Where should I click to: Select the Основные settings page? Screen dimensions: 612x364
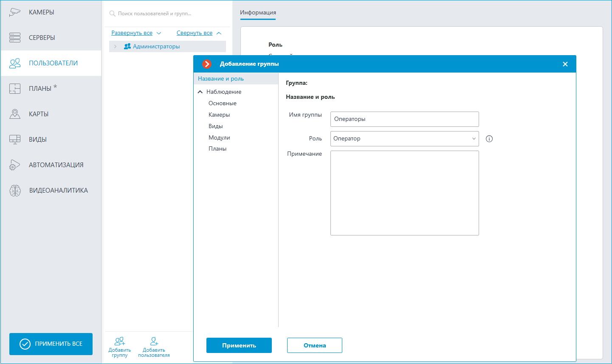pyautogui.click(x=223, y=104)
